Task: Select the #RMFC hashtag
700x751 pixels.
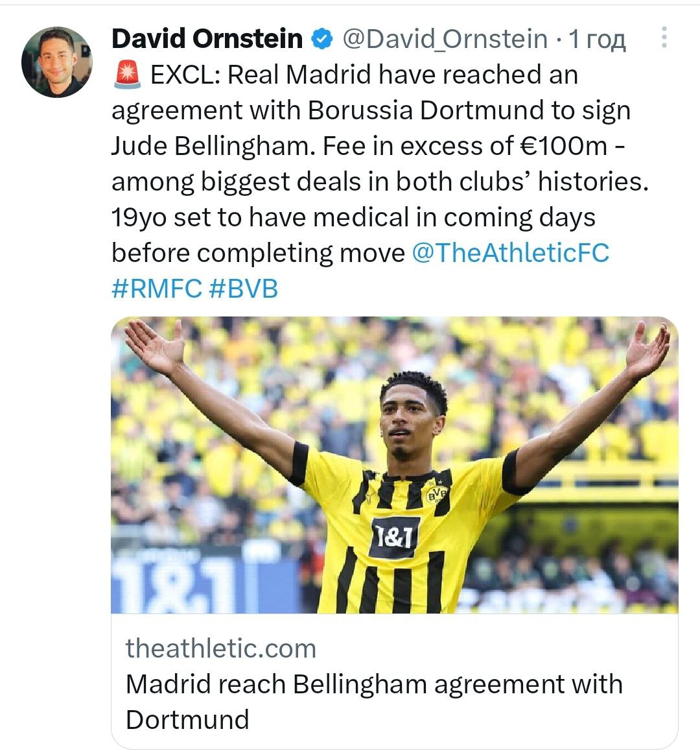Action: point(157,288)
